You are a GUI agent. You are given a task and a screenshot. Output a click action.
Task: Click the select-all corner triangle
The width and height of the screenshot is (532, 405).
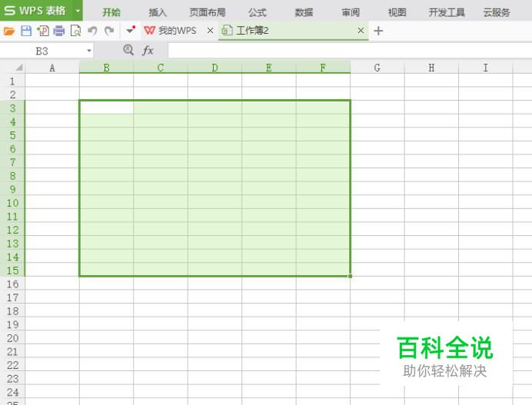click(x=19, y=68)
